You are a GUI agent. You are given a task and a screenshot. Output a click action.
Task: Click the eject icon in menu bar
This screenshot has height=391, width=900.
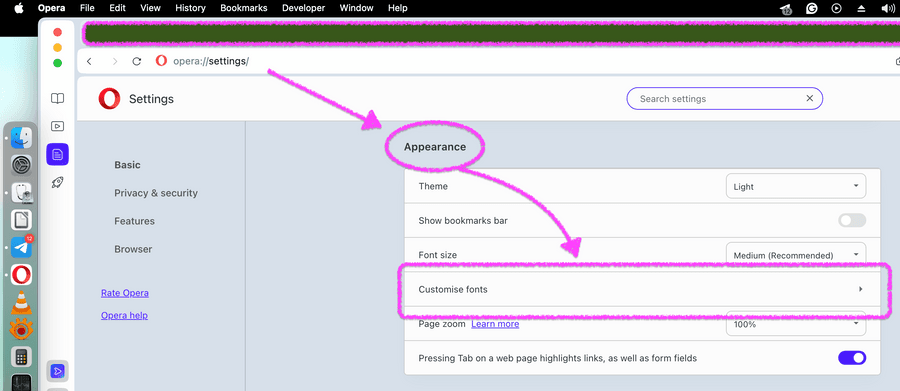coord(861,8)
